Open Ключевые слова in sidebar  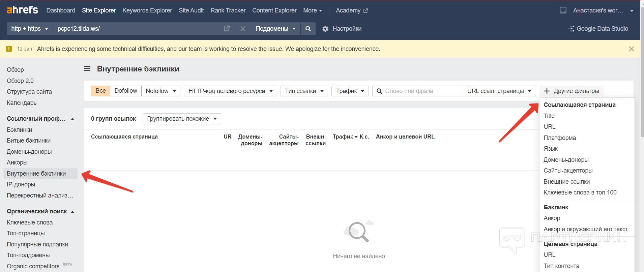point(30,222)
